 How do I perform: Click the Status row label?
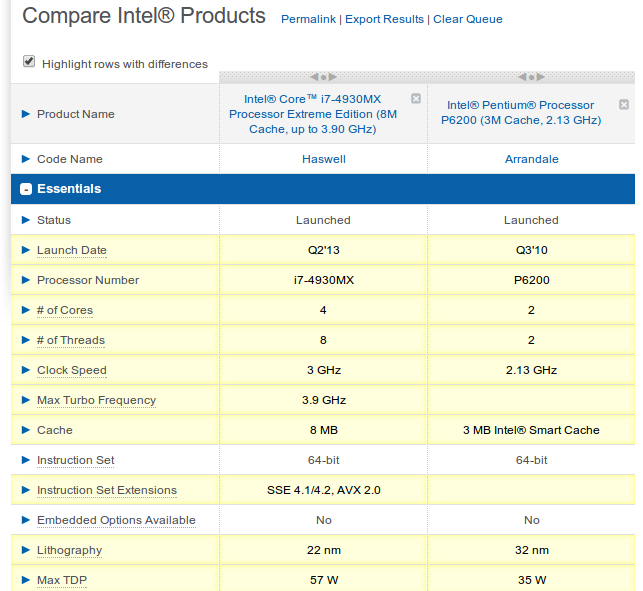[54, 220]
